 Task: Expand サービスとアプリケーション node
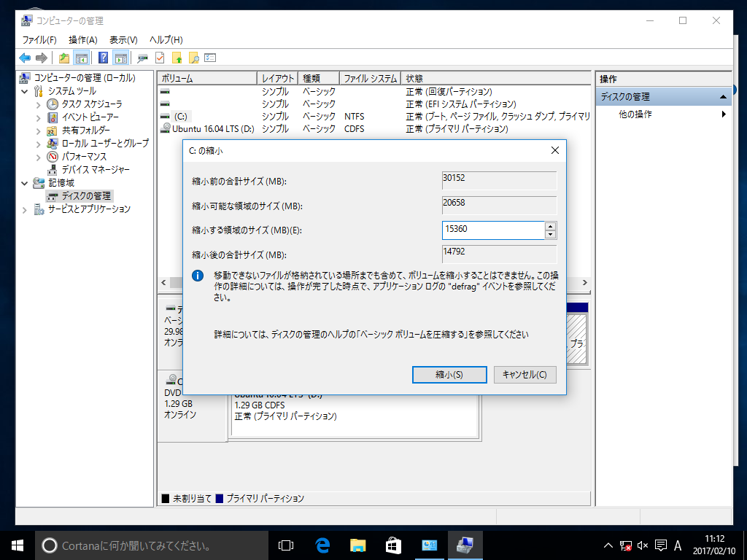25,209
